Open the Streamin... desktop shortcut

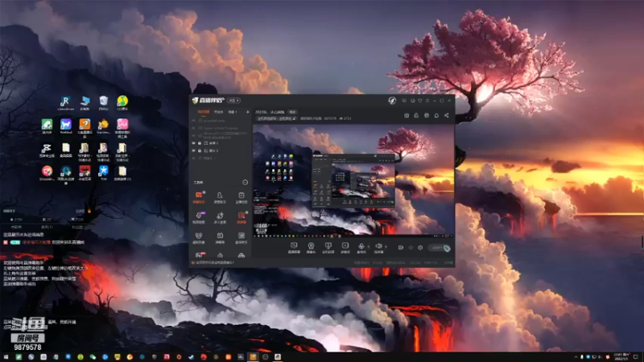(47, 172)
